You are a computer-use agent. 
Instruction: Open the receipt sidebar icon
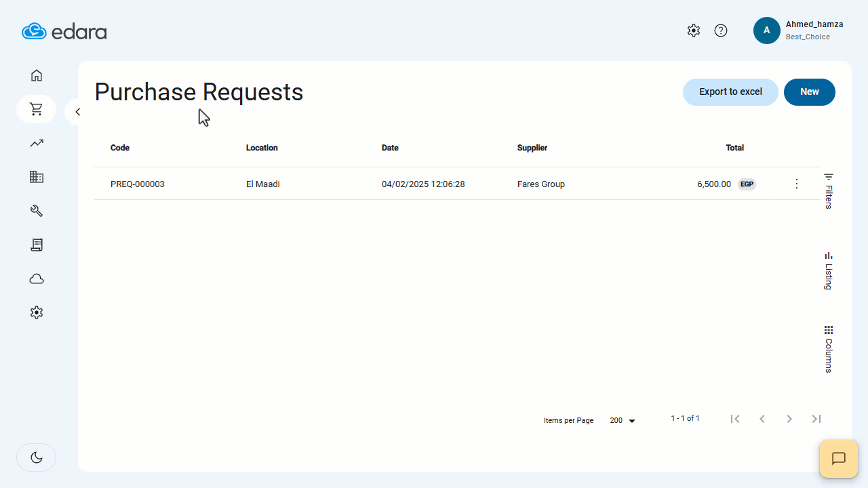[37, 245]
